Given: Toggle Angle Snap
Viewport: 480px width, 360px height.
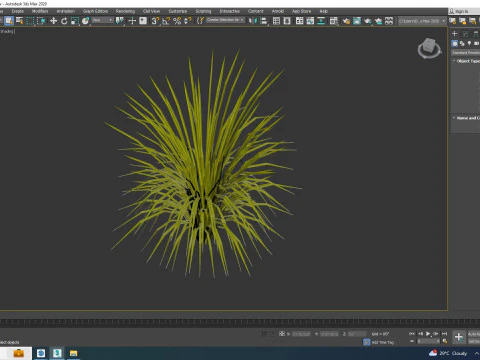Looking at the screenshot, I should tap(166, 21).
